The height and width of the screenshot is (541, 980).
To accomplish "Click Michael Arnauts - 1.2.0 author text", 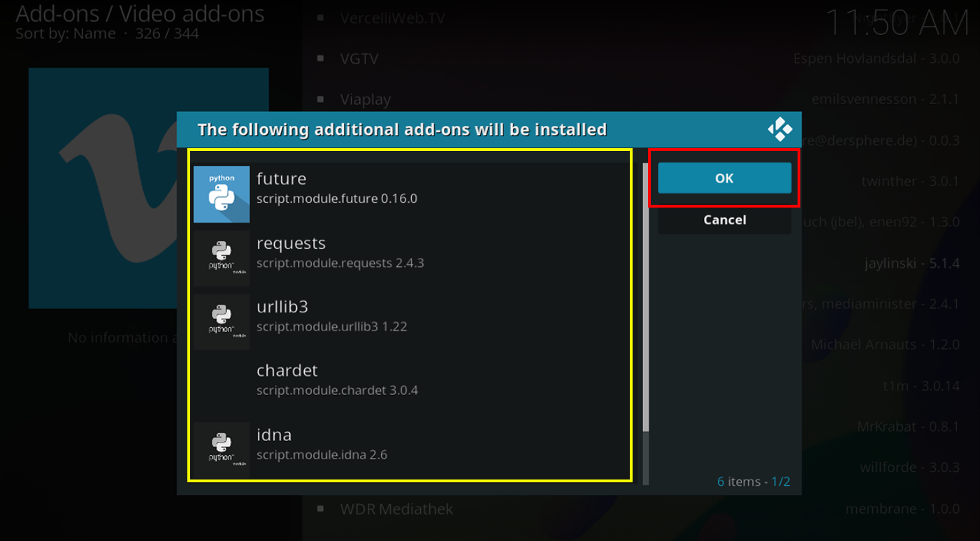I will pyautogui.click(x=886, y=345).
